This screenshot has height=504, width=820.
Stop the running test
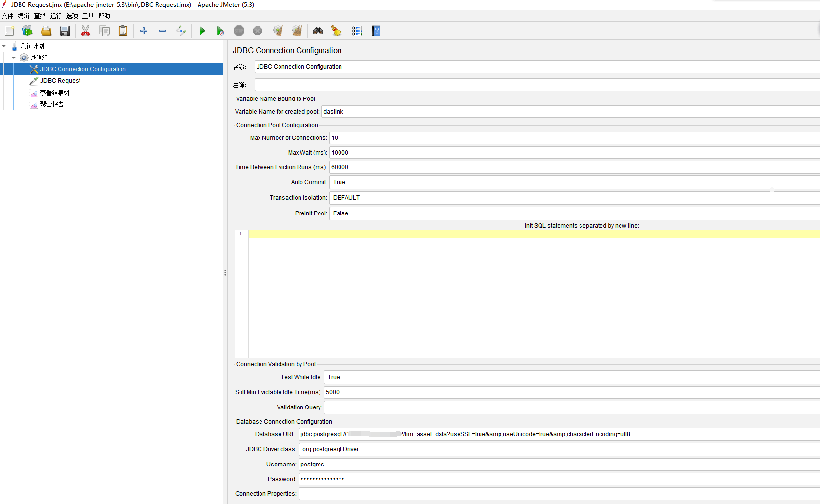(239, 31)
